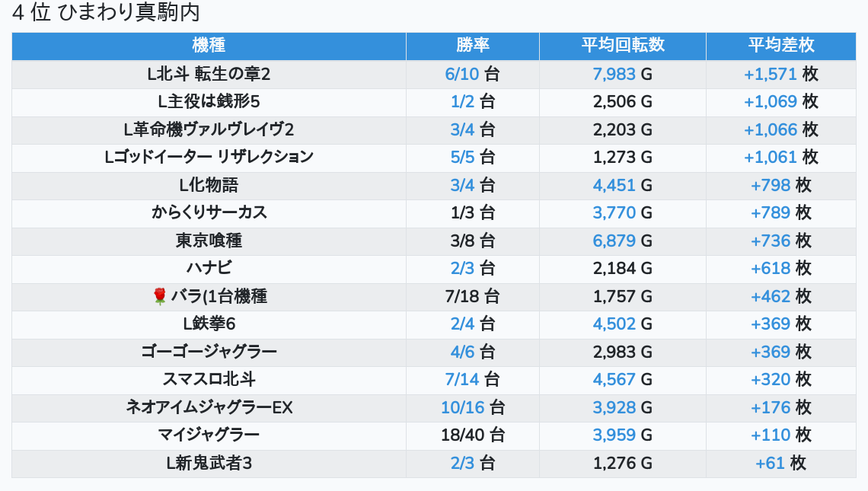Viewport: 868px width, 491px height.
Task: Select the L北斗 転生の章2 machine name
Action: (x=209, y=74)
